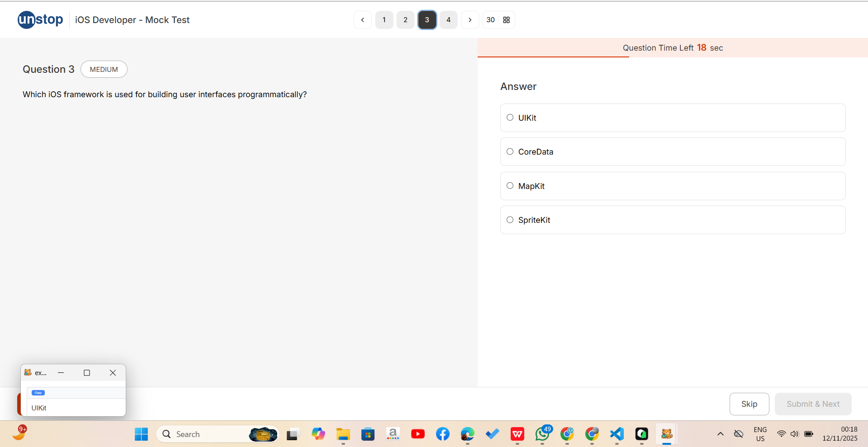This screenshot has width=868, height=447.
Task: Select the UIKit answer option
Action: (x=510, y=118)
